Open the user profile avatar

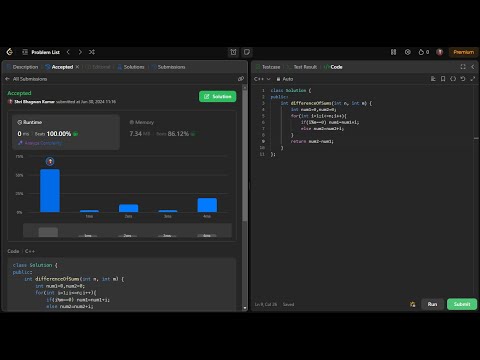tap(440, 52)
